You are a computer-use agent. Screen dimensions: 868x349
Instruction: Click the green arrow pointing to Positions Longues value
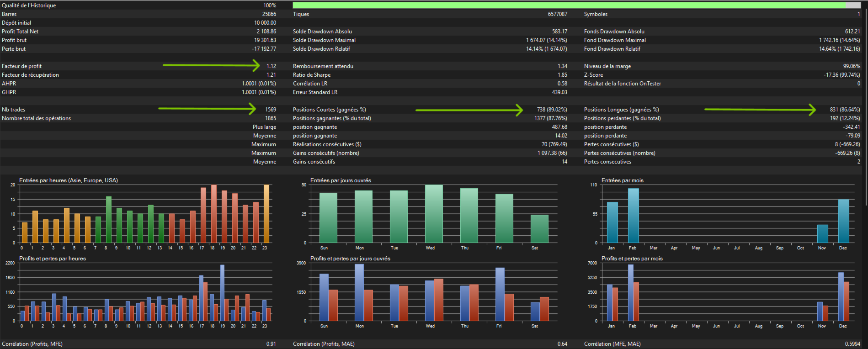[760, 109]
